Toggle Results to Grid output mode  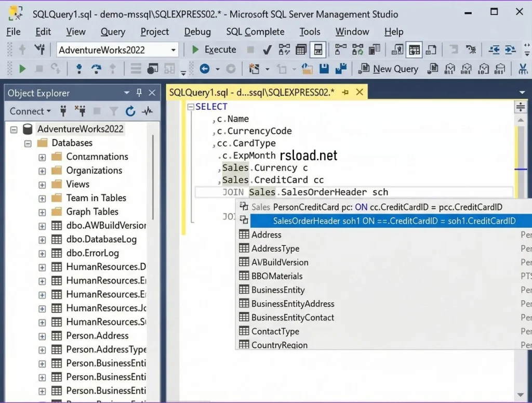click(x=301, y=50)
